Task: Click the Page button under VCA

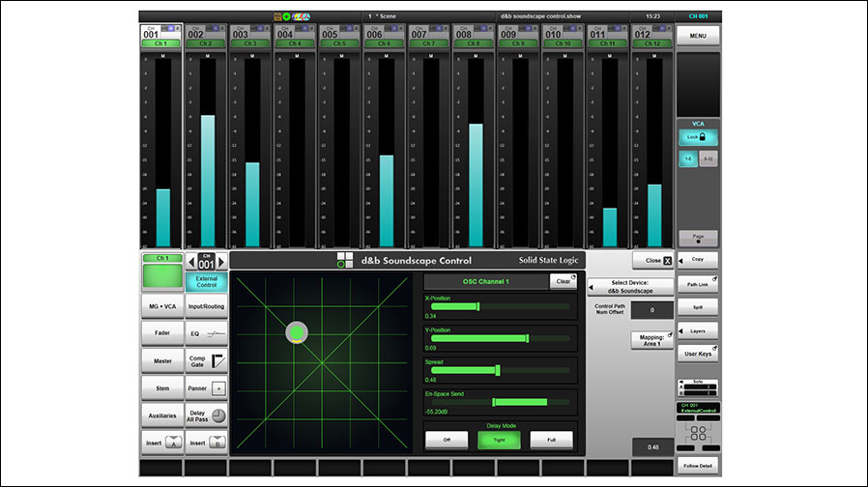Action: [698, 238]
